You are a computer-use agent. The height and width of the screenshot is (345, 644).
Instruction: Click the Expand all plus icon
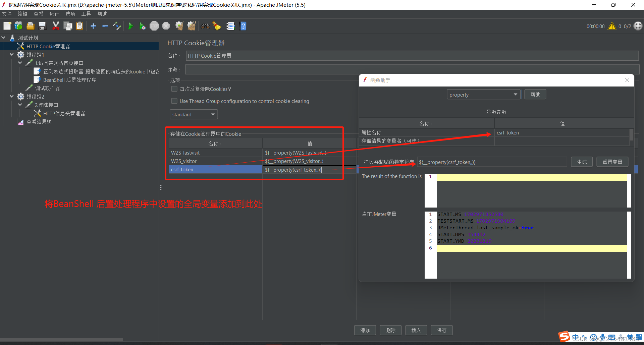coord(94,26)
